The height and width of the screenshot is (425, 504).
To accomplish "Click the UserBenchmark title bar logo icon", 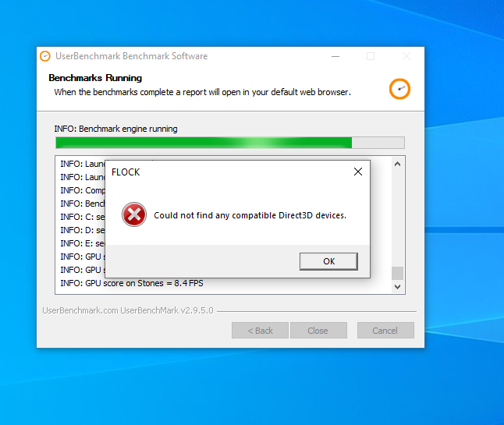I will [45, 56].
